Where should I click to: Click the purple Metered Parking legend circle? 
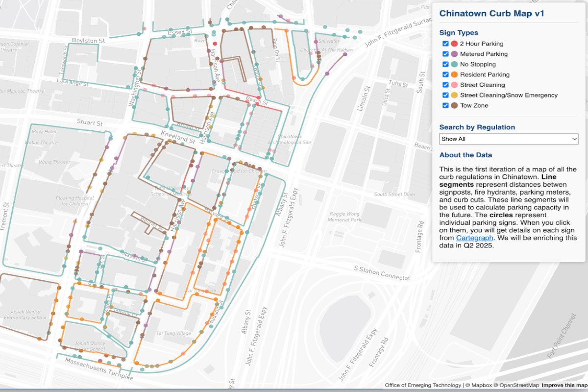[454, 54]
